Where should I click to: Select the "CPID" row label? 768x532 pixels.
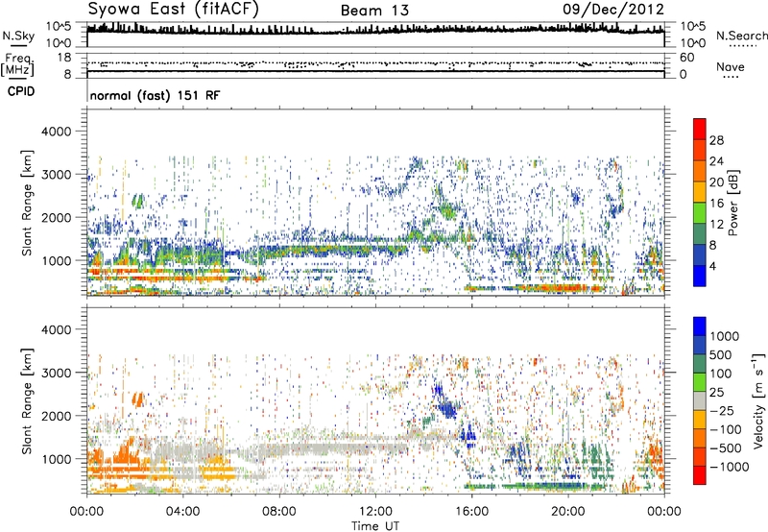pos(21,91)
